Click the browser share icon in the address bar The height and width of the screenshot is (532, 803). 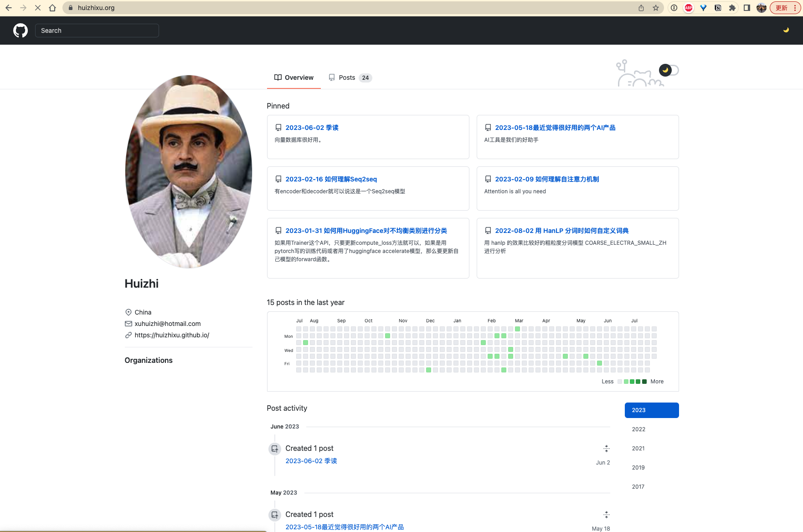click(641, 8)
